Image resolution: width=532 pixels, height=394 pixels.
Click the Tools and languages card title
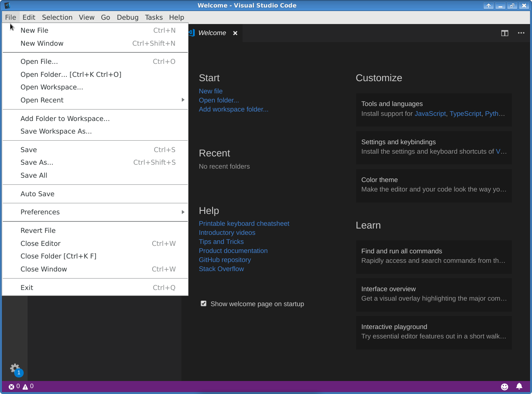[x=392, y=104]
